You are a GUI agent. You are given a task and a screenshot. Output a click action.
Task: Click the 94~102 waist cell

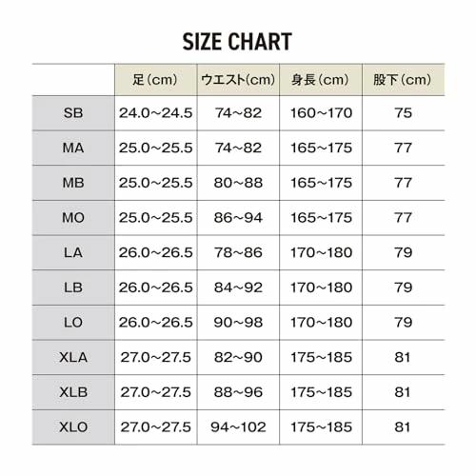point(238,427)
